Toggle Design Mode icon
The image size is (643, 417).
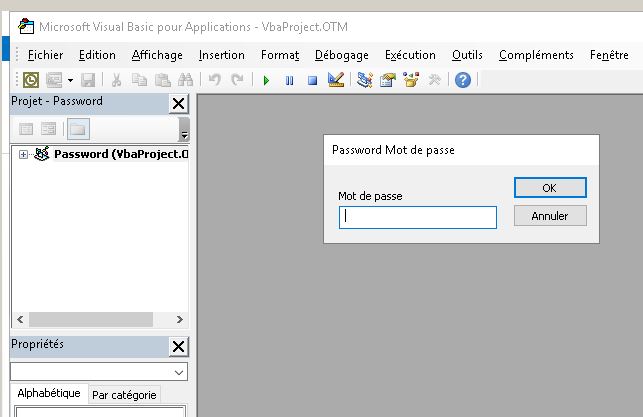pyautogui.click(x=336, y=80)
